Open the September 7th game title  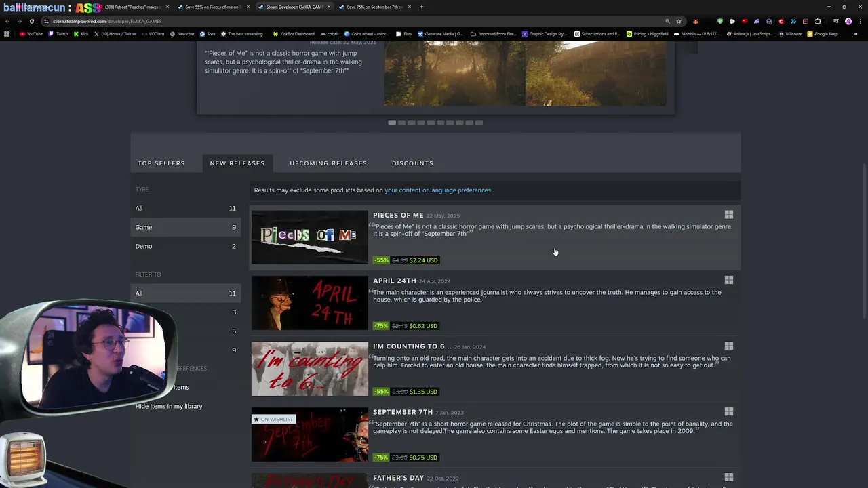[403, 412]
